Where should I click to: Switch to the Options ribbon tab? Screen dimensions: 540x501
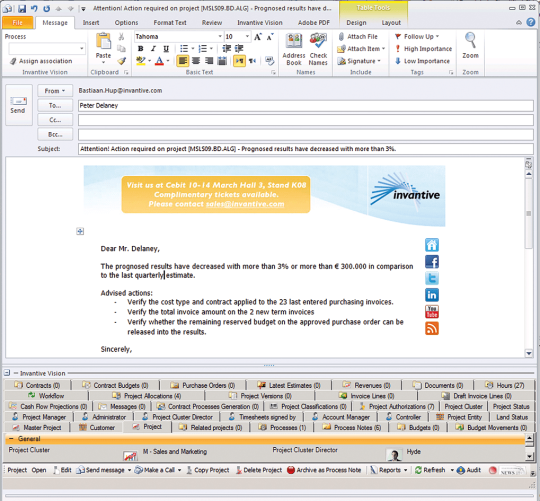(x=126, y=23)
